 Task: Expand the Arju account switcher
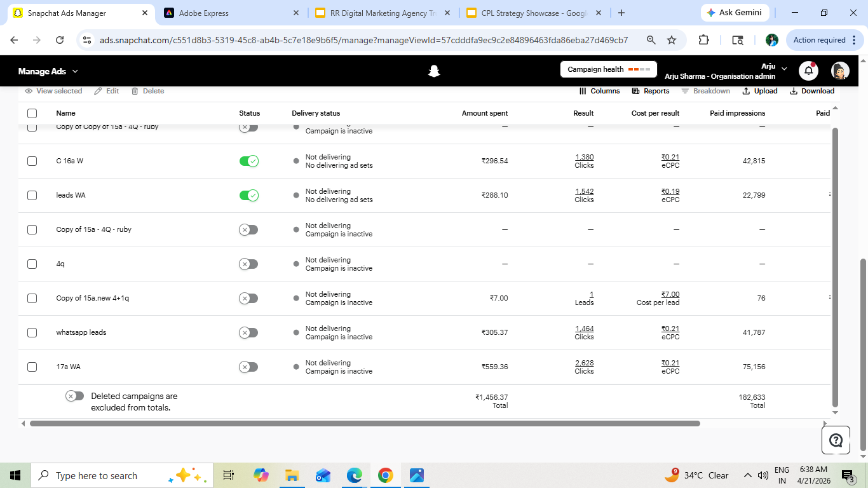783,68
